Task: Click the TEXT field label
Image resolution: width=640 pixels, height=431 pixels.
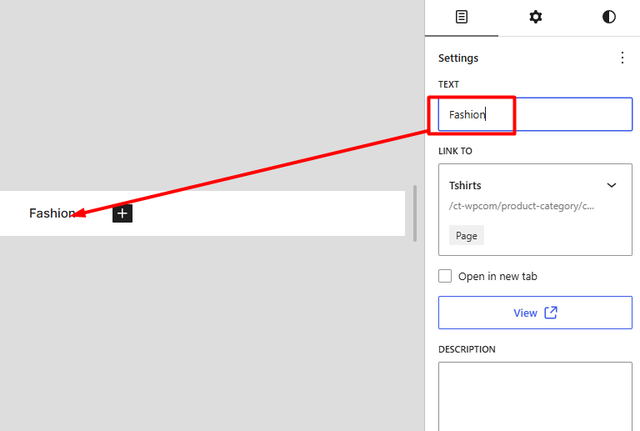Action: click(449, 84)
